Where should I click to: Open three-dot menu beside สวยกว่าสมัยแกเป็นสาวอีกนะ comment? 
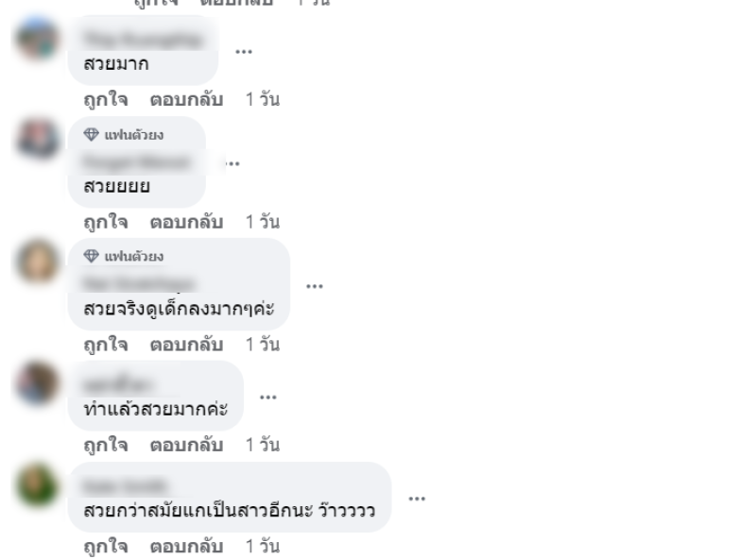click(x=417, y=499)
